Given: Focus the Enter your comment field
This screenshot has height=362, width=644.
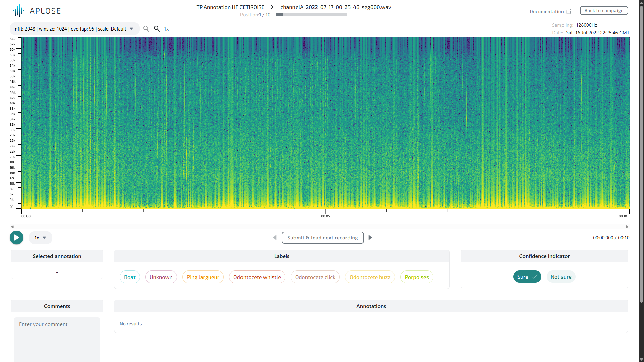Looking at the screenshot, I should point(57,339).
